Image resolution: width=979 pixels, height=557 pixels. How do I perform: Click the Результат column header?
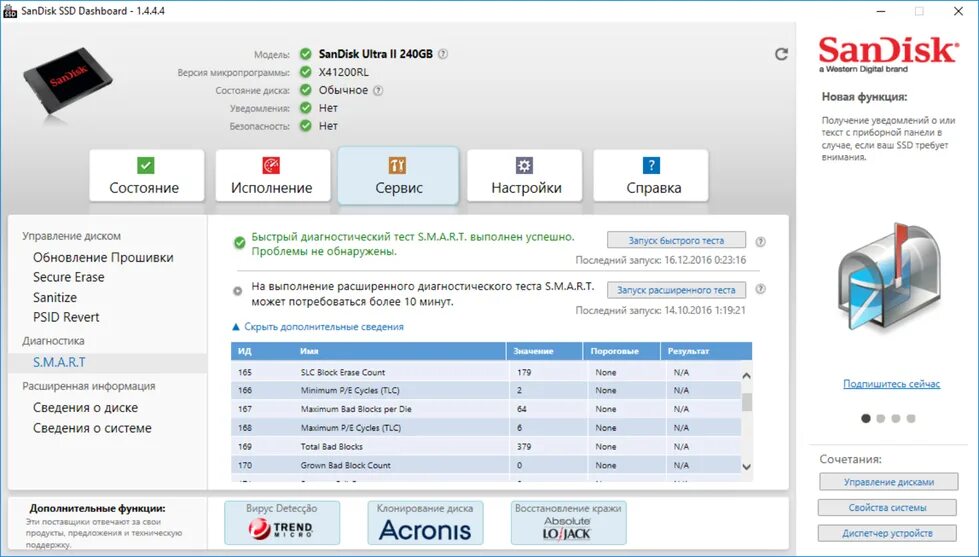(706, 351)
